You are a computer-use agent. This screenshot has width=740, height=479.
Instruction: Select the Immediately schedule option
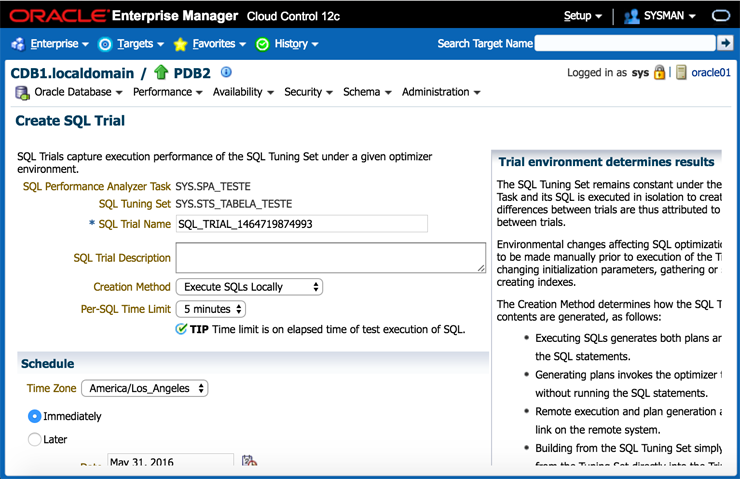(x=35, y=416)
